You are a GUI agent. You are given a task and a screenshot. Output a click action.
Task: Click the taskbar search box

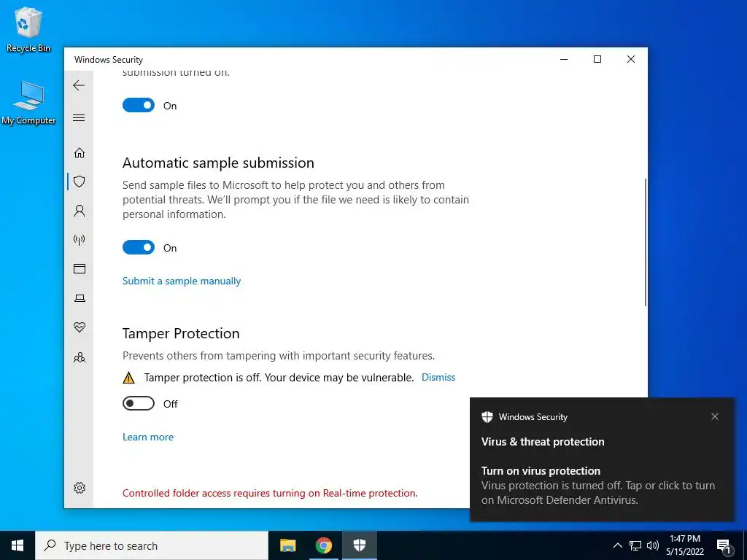tap(152, 545)
